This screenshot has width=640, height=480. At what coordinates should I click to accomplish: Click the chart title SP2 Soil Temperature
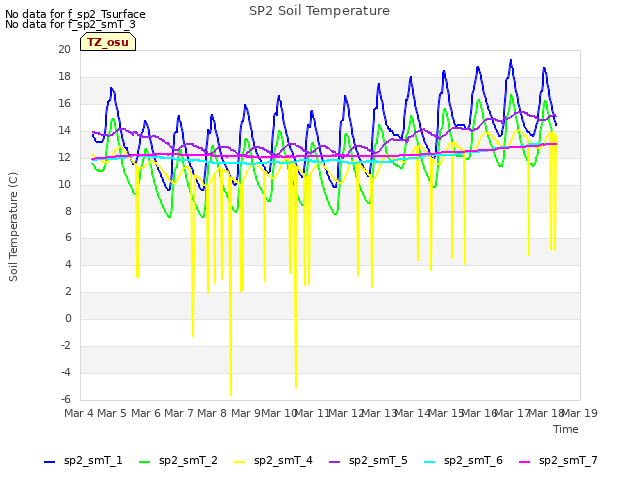tap(320, 11)
